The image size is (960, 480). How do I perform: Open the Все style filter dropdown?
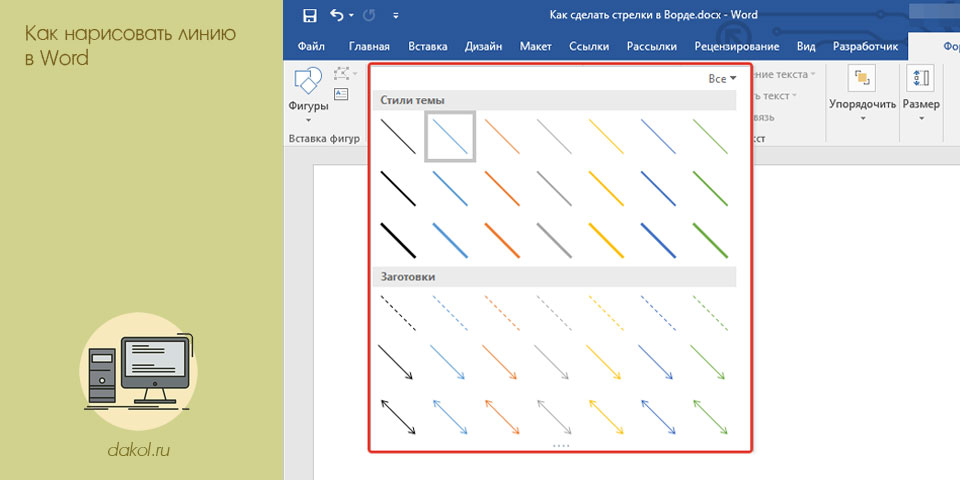722,79
